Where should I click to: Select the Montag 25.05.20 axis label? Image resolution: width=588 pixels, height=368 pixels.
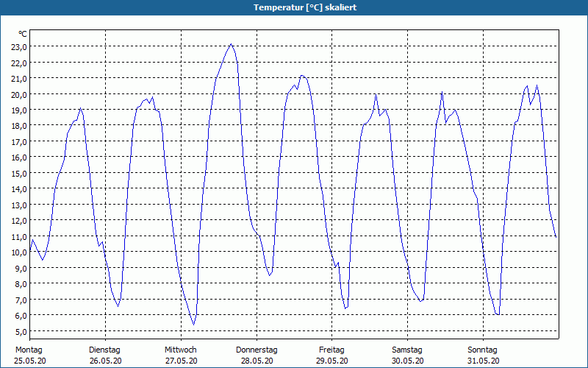[30, 355]
